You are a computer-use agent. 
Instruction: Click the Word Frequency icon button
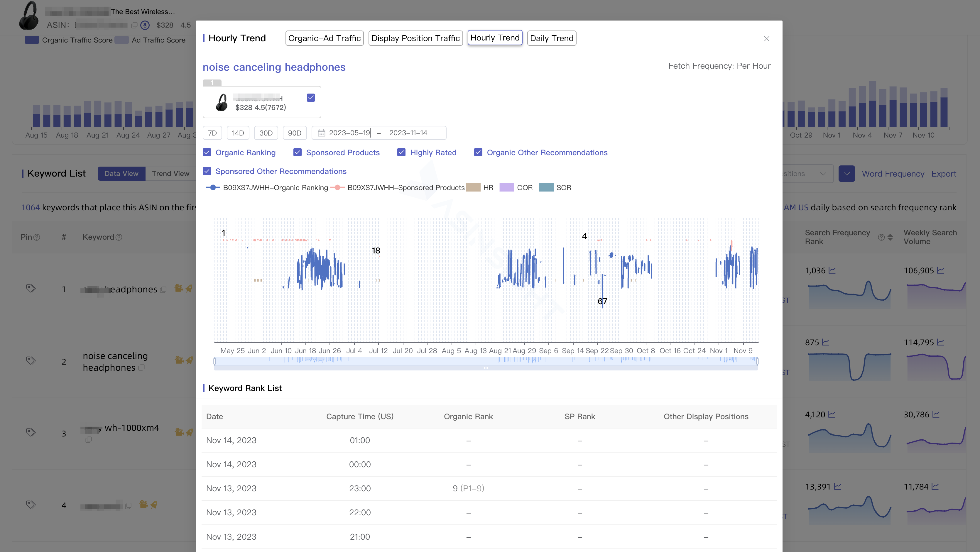893,174
